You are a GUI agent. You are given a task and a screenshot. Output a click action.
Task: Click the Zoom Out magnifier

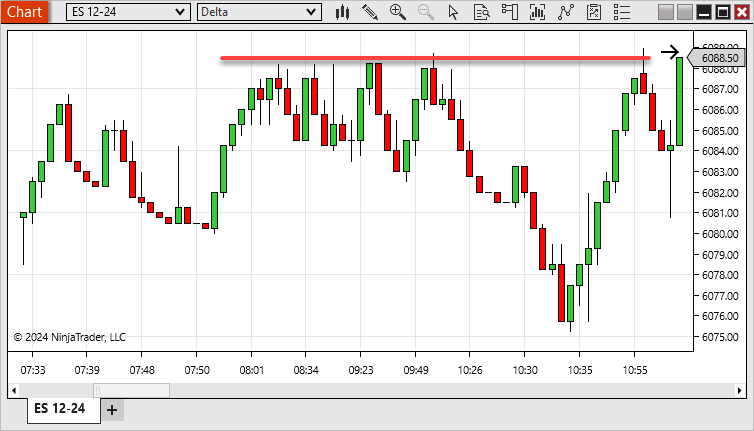point(426,12)
